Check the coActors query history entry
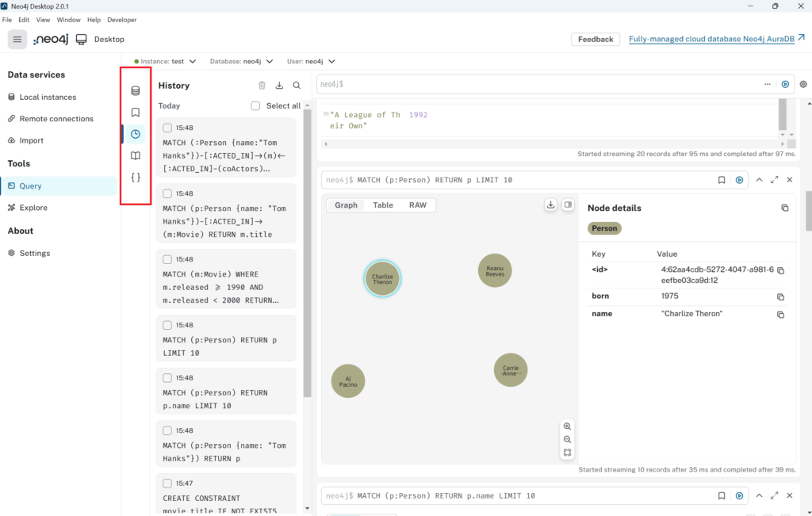Screen dimensions: 812x516 (x=167, y=128)
